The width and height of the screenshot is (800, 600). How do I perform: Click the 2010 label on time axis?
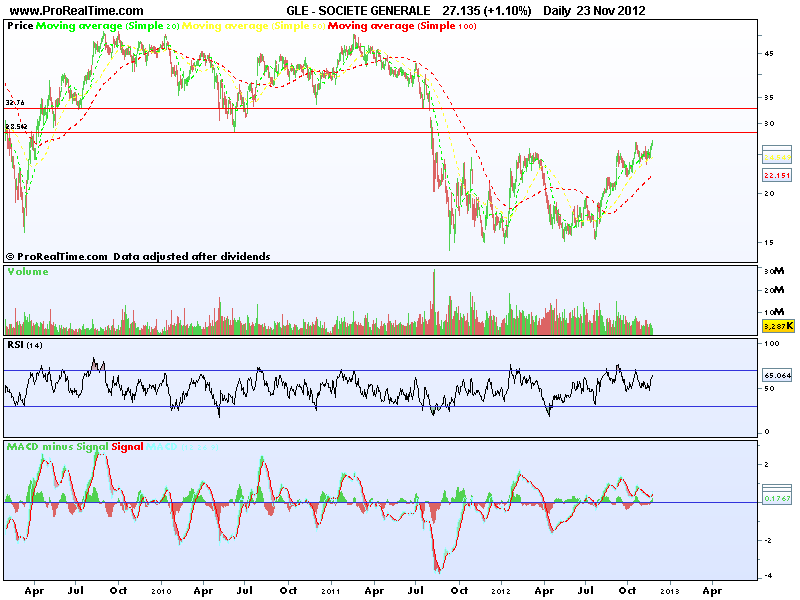[x=161, y=591]
